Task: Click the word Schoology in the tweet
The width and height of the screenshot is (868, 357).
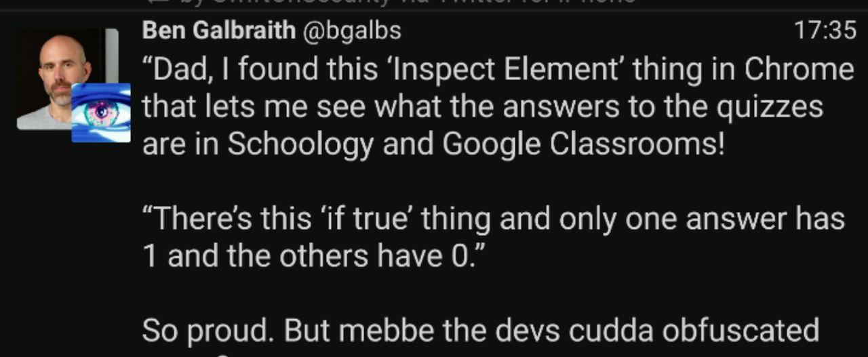Action: click(x=300, y=144)
